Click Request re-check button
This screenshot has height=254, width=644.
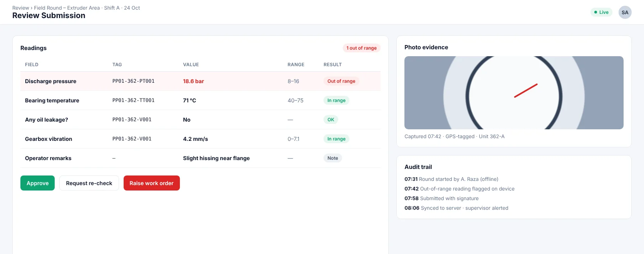coord(89,183)
